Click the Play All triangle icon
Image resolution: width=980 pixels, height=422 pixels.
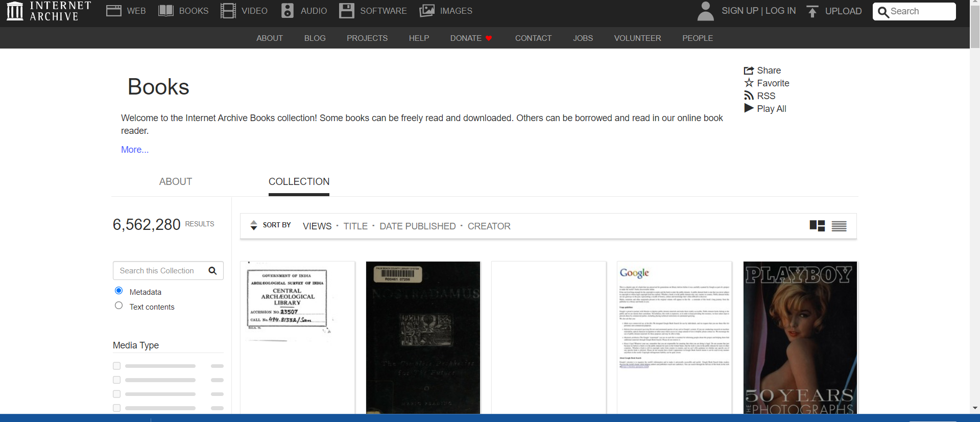pyautogui.click(x=749, y=108)
